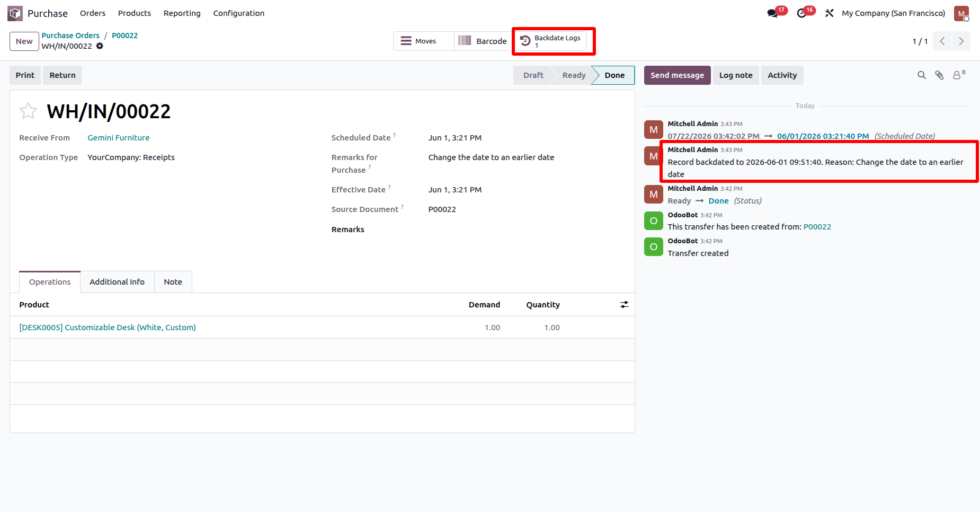Open the Products menu
Viewport: 980px width, 512px height.
point(135,13)
